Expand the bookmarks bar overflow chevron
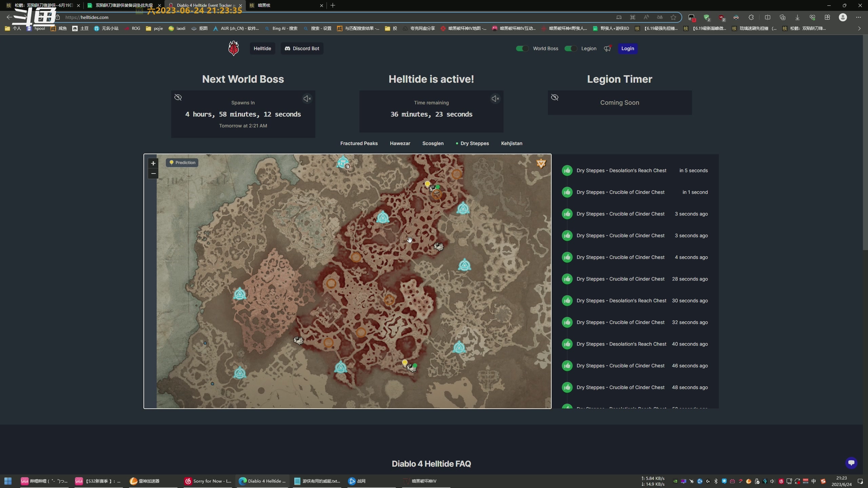Screen dimensions: 868x488 pyautogui.click(x=859, y=28)
